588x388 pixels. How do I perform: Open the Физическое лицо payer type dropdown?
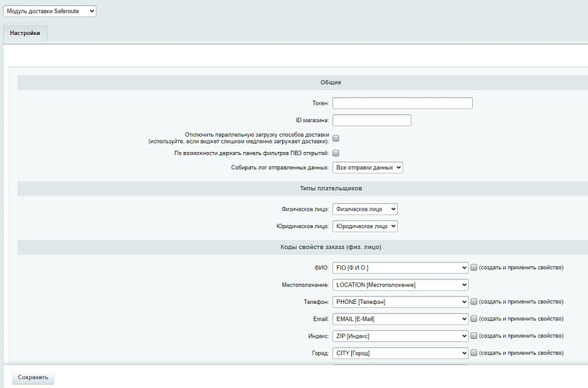point(365,210)
